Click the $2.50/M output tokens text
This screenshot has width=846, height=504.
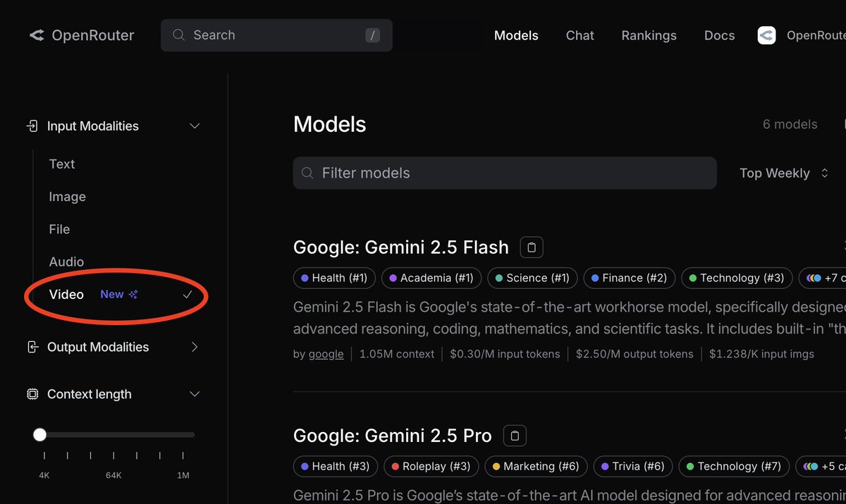[634, 354]
